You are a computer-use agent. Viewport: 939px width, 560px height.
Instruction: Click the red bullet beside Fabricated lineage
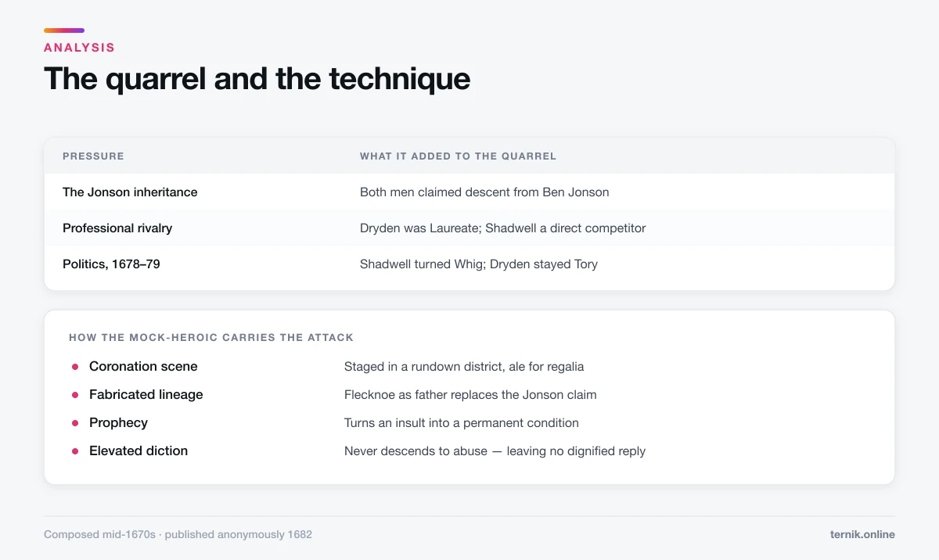click(75, 395)
